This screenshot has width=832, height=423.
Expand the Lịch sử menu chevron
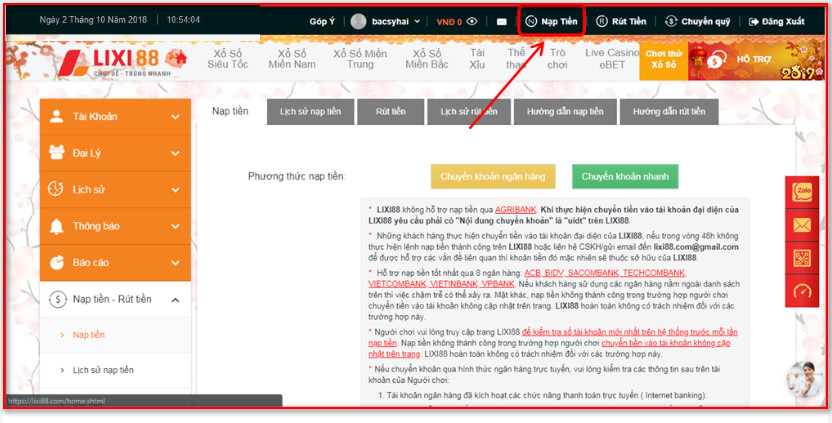click(175, 189)
